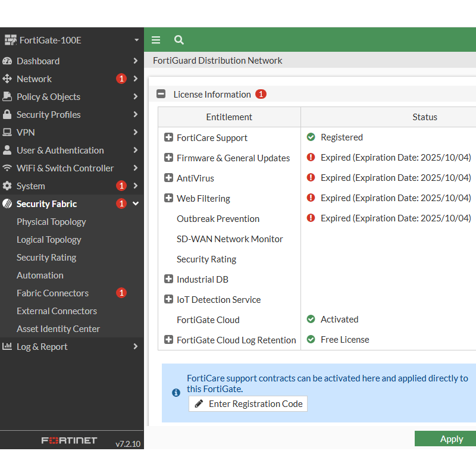This screenshot has width=476, height=476.
Task: Collapse the Security Fabric menu chevron
Action: pyautogui.click(x=136, y=203)
